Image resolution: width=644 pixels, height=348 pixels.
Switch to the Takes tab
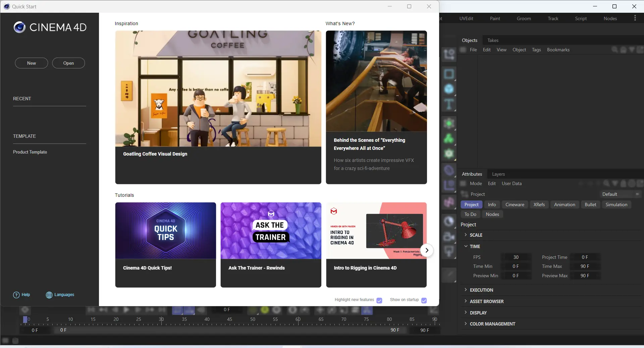(x=493, y=40)
